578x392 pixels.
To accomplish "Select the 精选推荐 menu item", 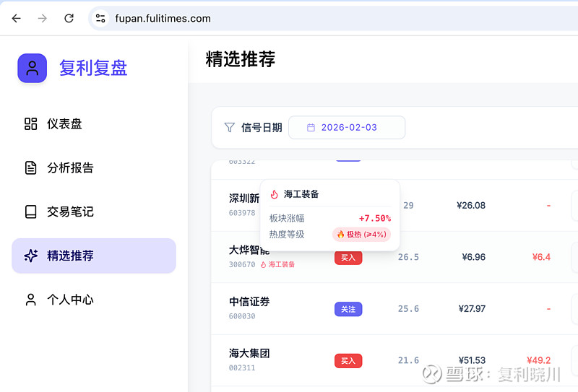I will click(x=94, y=256).
